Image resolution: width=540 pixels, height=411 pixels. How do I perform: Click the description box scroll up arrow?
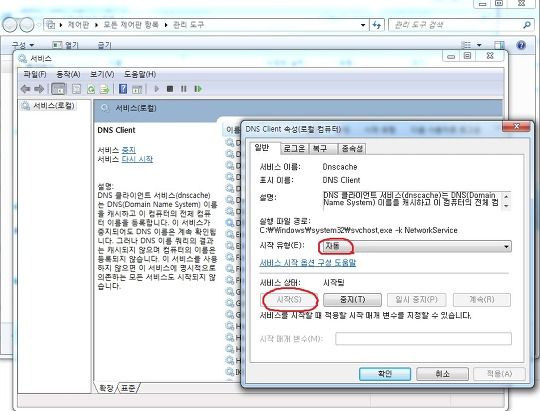pyautogui.click(x=506, y=197)
